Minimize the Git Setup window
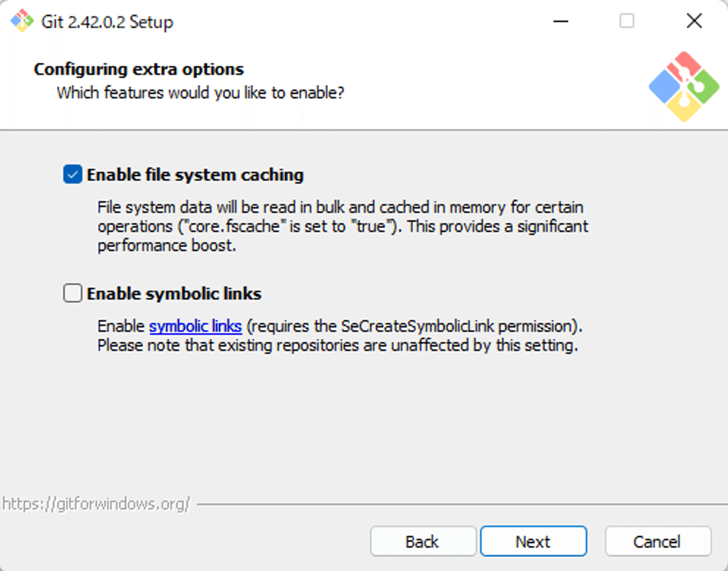 (562, 22)
